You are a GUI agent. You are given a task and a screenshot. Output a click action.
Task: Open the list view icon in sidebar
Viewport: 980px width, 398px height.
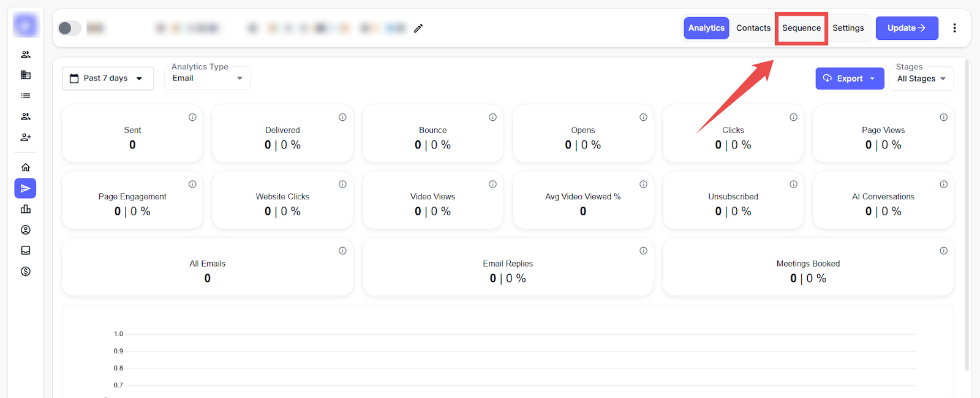coord(26,96)
